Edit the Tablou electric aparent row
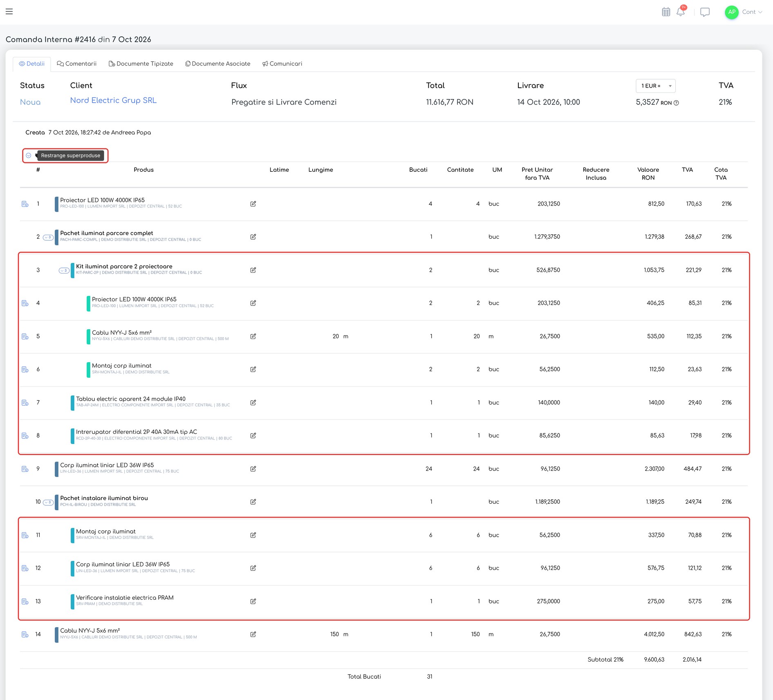Screen dimensions: 773x700 (x=253, y=402)
